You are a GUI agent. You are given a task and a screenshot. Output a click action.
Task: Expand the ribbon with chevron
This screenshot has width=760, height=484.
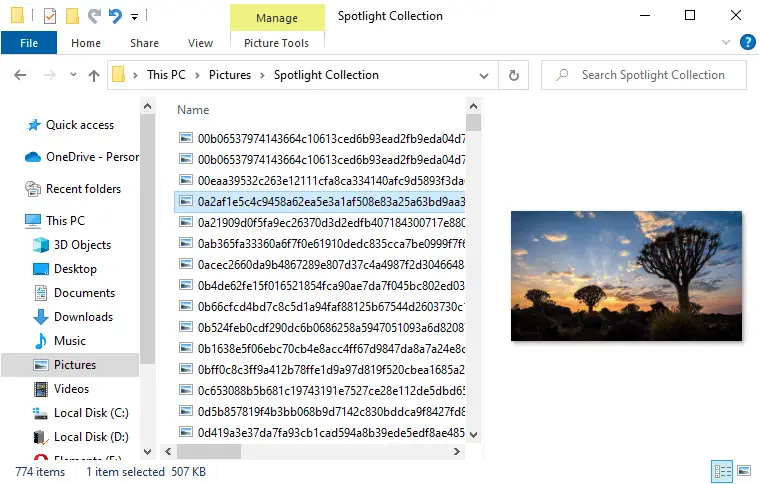pyautogui.click(x=726, y=42)
